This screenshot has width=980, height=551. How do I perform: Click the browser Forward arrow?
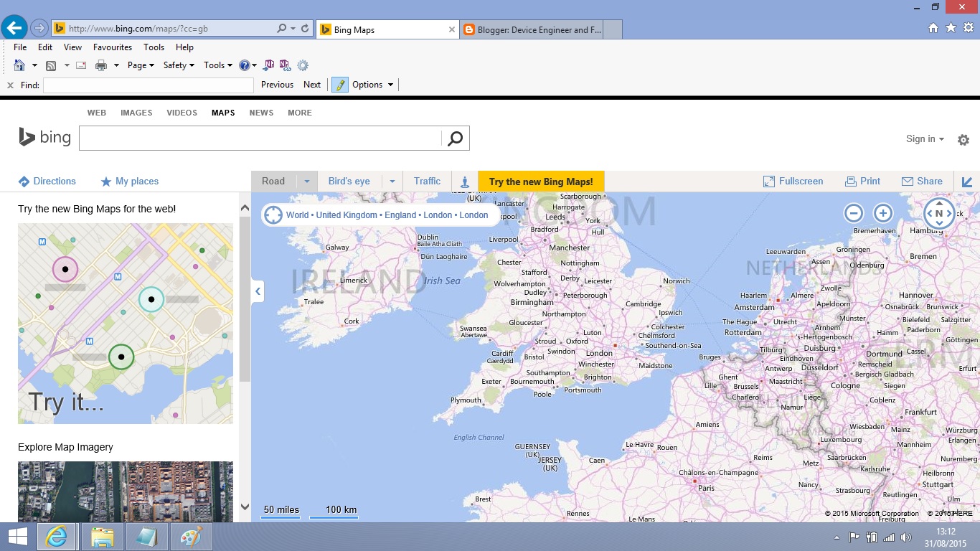click(39, 29)
